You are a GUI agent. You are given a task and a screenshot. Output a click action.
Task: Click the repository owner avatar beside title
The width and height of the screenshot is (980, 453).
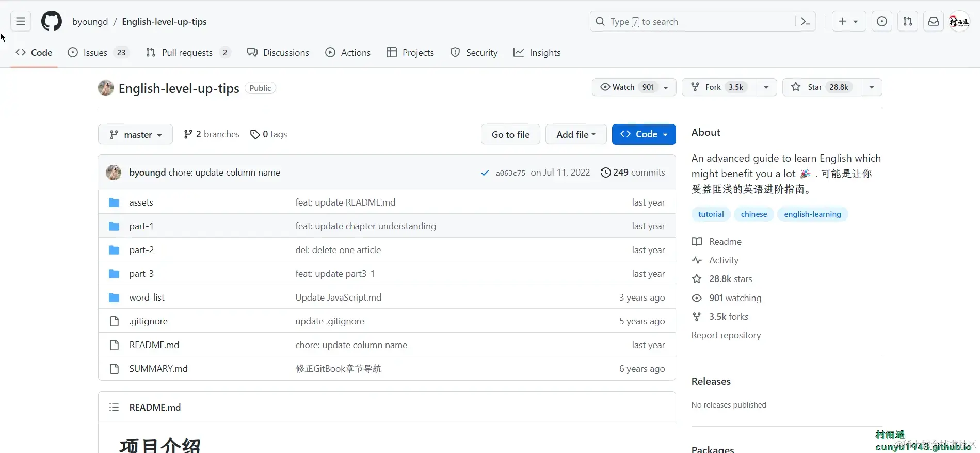click(x=106, y=88)
